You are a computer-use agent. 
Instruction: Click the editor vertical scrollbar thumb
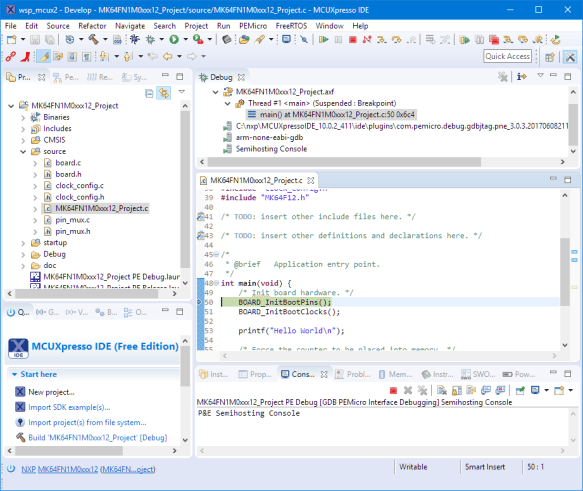(x=565, y=271)
